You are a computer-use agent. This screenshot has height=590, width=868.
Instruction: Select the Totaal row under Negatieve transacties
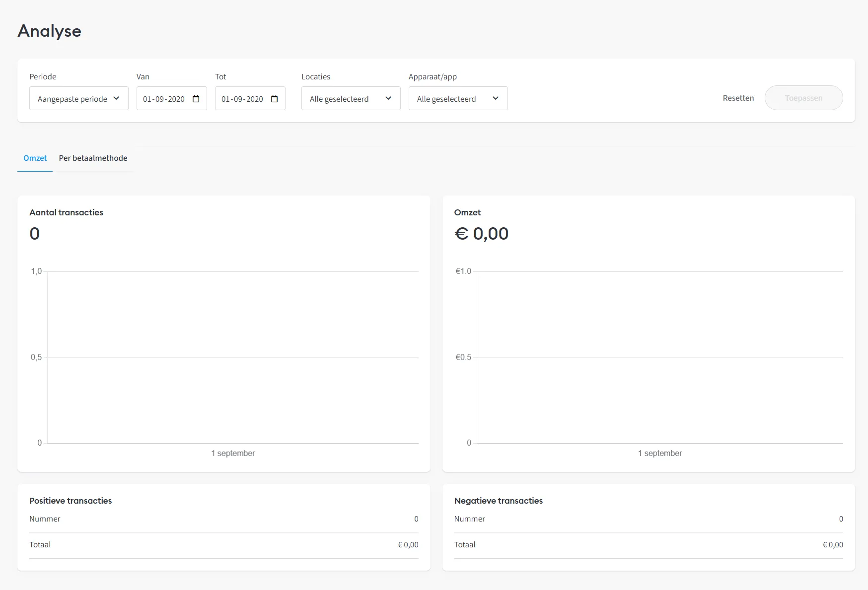[648, 545]
